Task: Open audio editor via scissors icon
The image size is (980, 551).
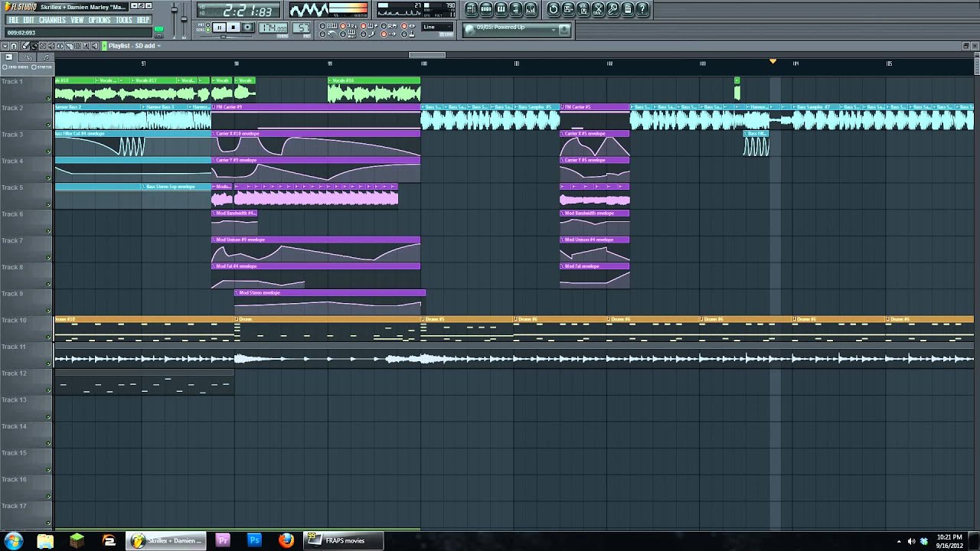Action: (598, 9)
